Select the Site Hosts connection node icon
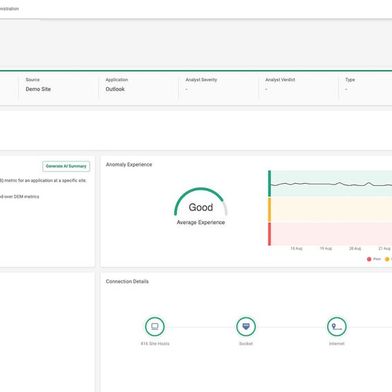392x392 pixels. (x=155, y=327)
